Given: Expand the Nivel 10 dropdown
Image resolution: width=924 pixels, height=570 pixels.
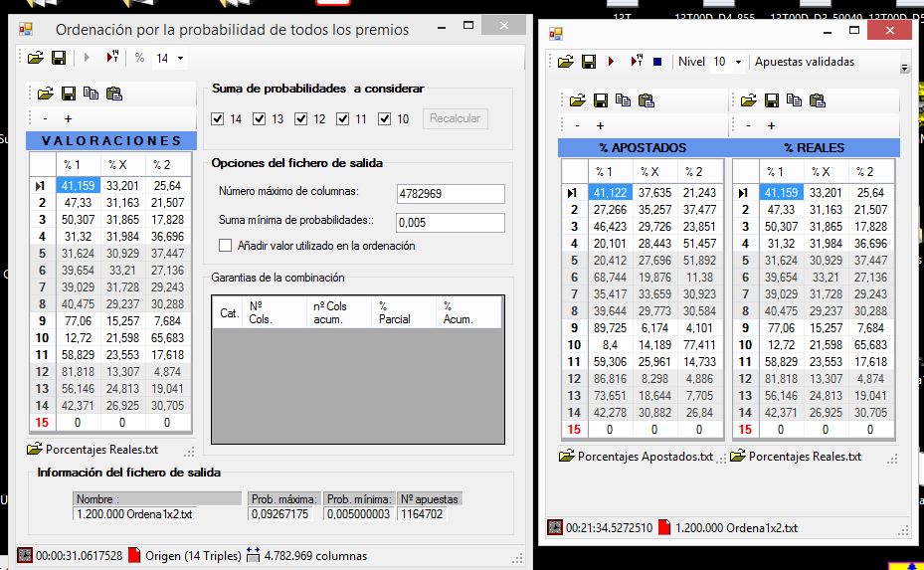Looking at the screenshot, I should (x=738, y=62).
